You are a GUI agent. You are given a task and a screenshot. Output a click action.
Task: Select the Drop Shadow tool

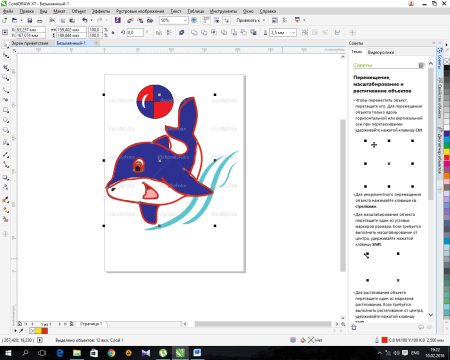[x=6, y=177]
